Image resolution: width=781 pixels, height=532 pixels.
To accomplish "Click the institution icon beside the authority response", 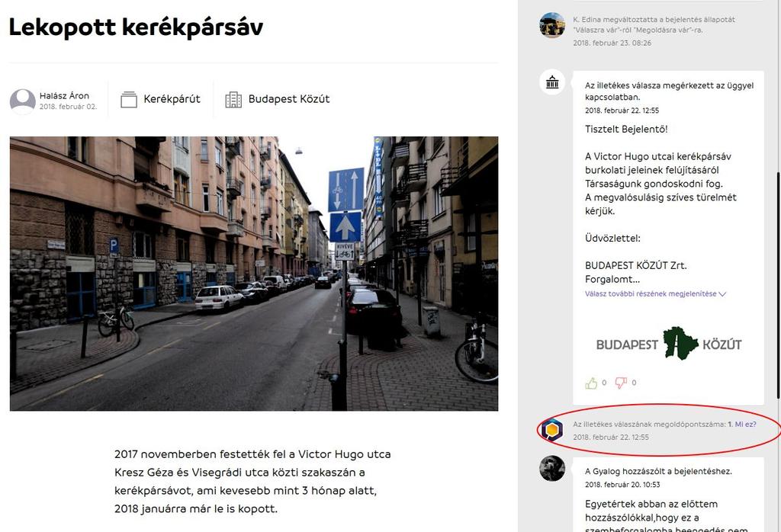I will coord(552,82).
